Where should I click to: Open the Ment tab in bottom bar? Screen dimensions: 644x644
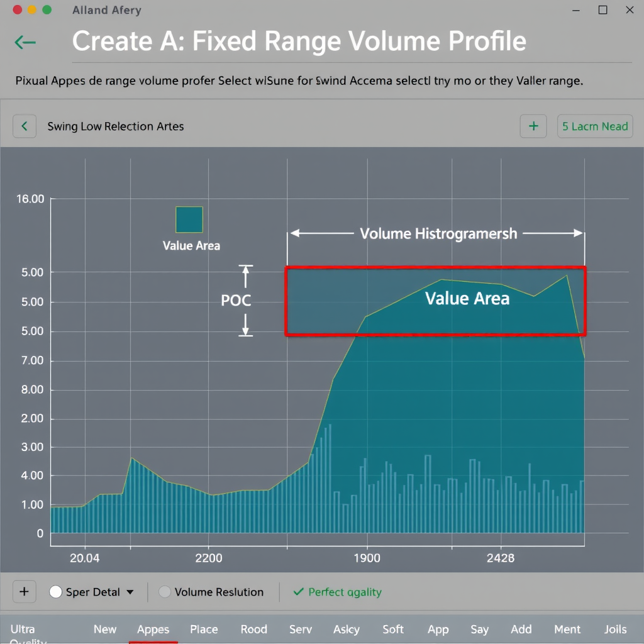[x=567, y=630]
